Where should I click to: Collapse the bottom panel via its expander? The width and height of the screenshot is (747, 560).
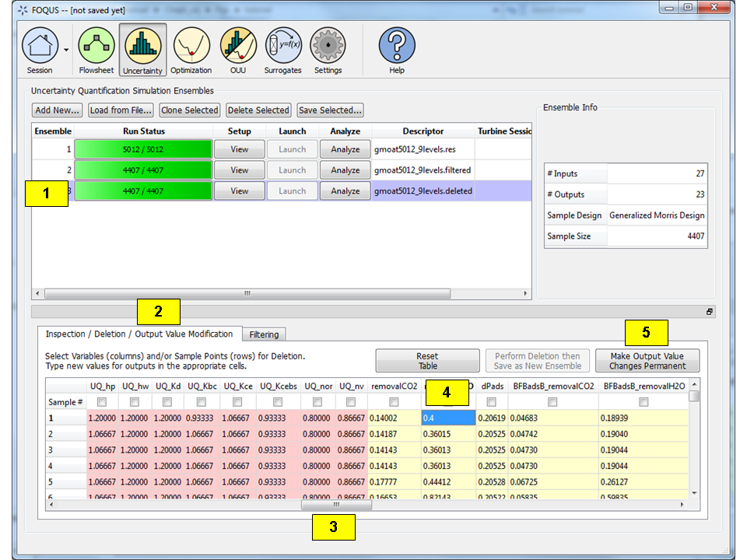709,311
